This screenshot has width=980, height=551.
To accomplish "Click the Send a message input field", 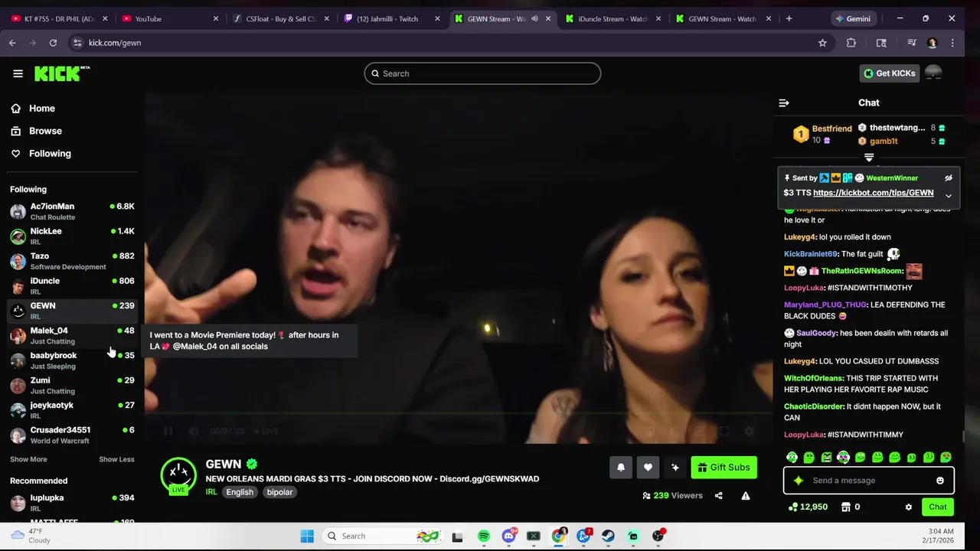I will tap(868, 481).
